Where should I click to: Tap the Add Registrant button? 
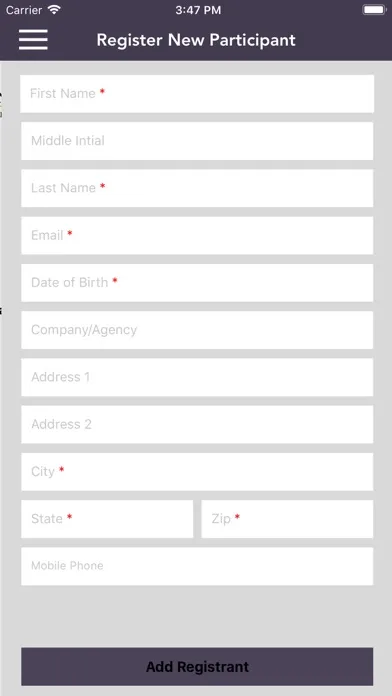197,667
